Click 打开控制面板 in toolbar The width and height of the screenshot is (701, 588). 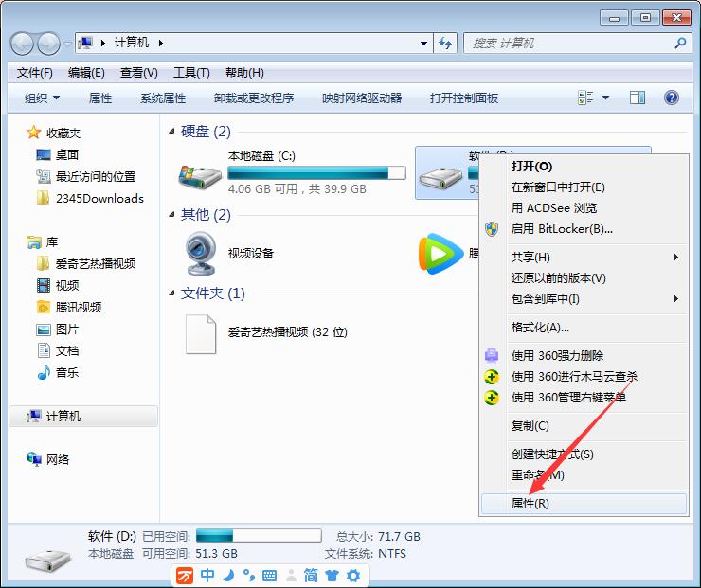pyautogui.click(x=463, y=98)
